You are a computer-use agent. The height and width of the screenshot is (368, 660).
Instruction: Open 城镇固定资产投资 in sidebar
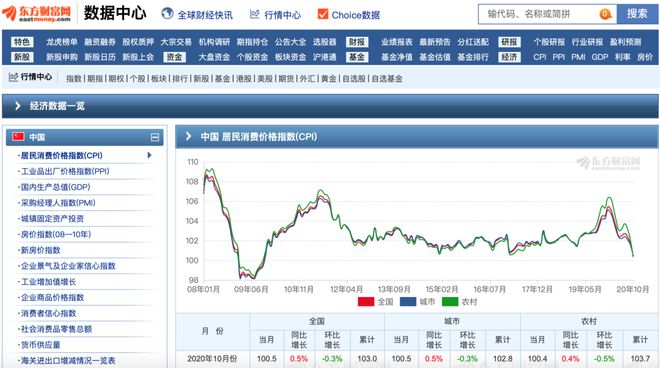click(52, 219)
